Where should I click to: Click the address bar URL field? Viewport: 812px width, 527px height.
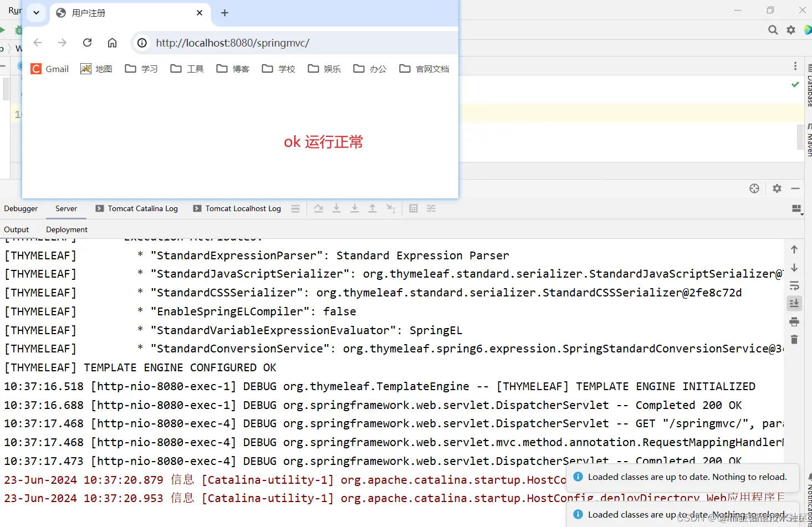[295, 43]
